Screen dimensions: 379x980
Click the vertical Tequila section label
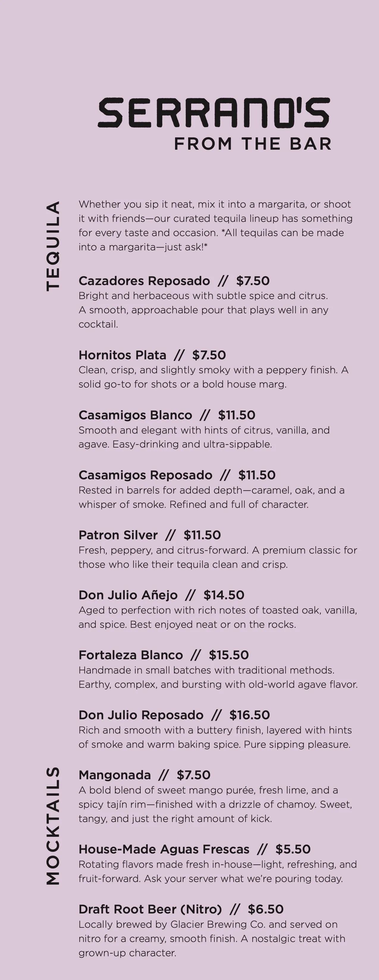(53, 246)
